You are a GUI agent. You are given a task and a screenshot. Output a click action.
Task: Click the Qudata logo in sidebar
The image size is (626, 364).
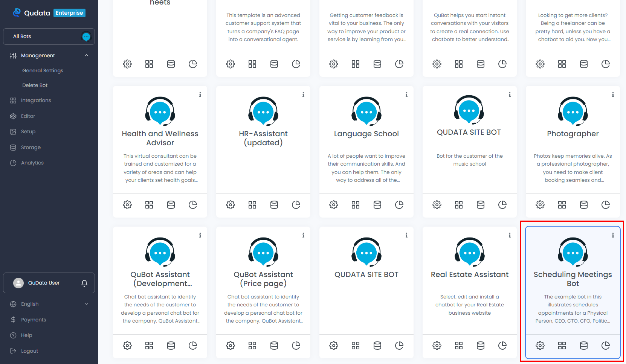click(32, 13)
